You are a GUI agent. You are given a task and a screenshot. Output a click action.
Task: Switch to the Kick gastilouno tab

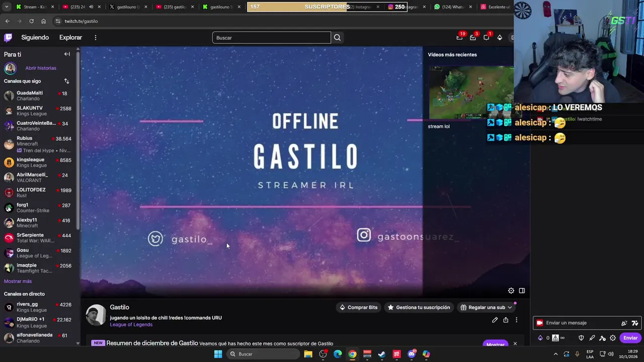[221, 7]
